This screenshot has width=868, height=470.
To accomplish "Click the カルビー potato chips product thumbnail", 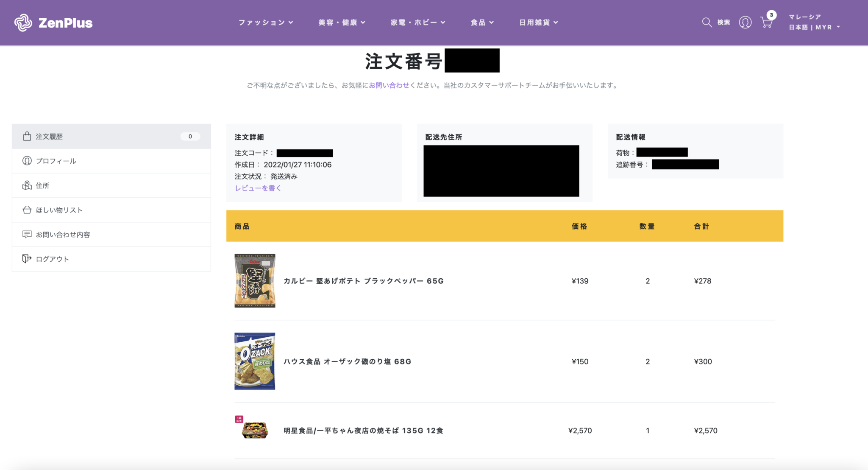I will (255, 280).
